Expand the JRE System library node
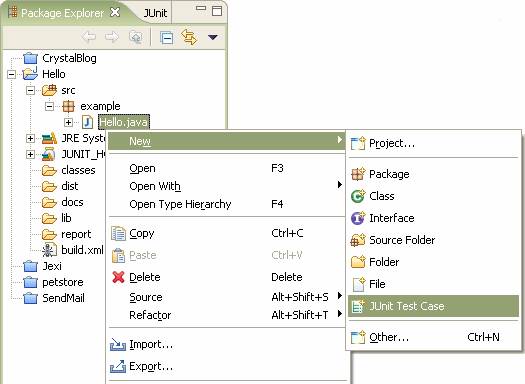 [x=30, y=138]
